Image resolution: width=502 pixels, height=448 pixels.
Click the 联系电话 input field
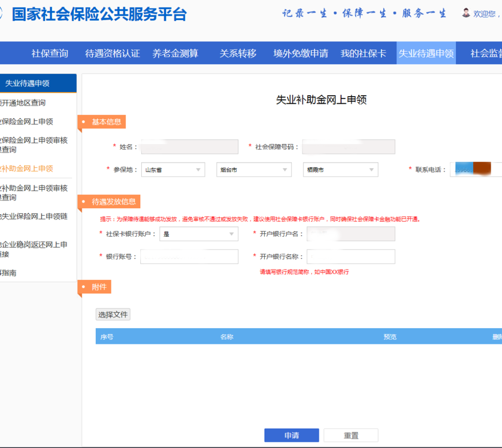[x=476, y=170]
